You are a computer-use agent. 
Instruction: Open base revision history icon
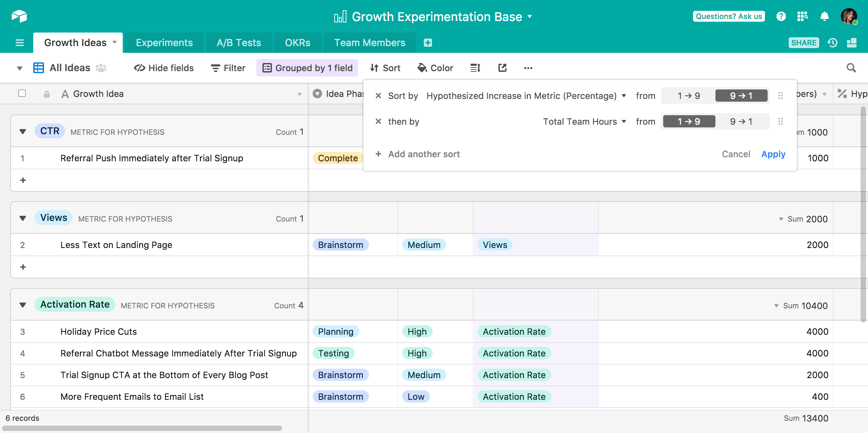832,43
